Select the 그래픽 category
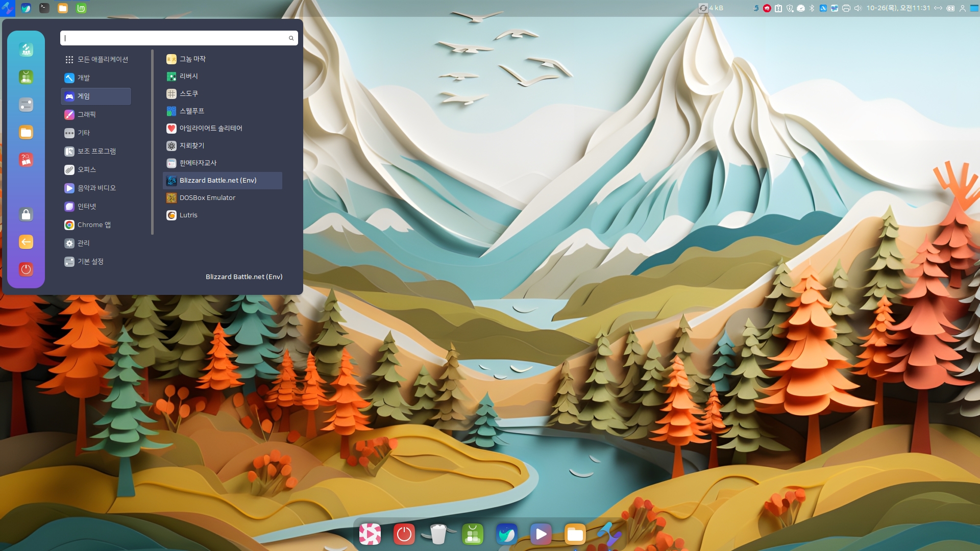Viewport: 980px width, 551px height. point(86,115)
